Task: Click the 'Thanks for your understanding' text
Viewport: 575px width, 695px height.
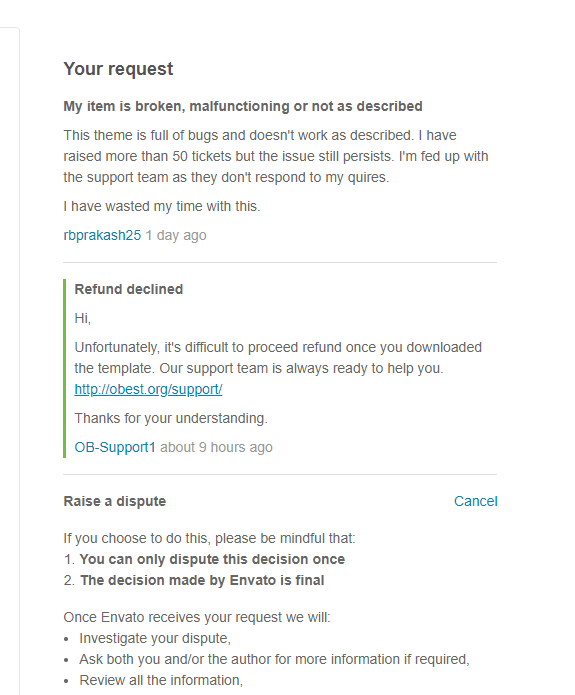Action: [171, 418]
